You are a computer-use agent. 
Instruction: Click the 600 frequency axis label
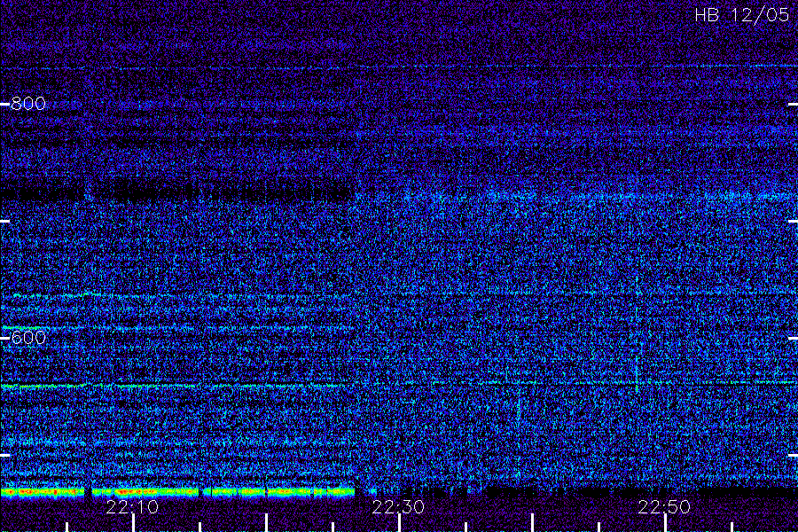coord(28,338)
